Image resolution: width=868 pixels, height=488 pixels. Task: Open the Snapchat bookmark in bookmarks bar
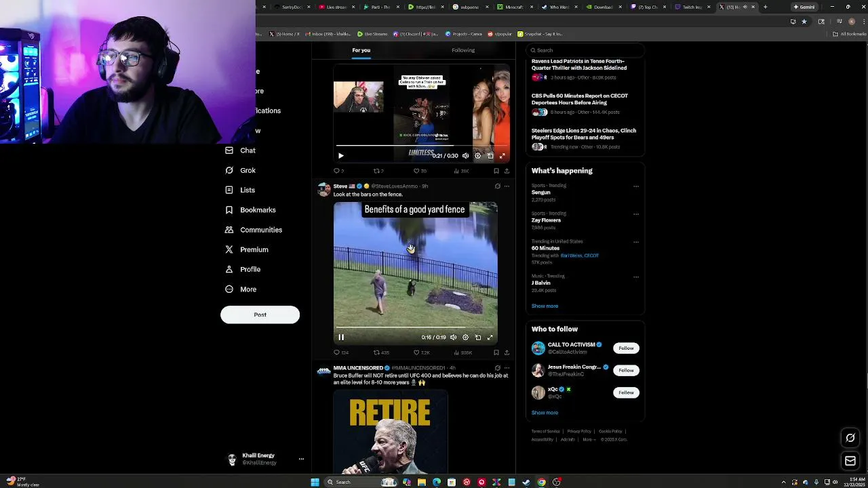tap(540, 34)
